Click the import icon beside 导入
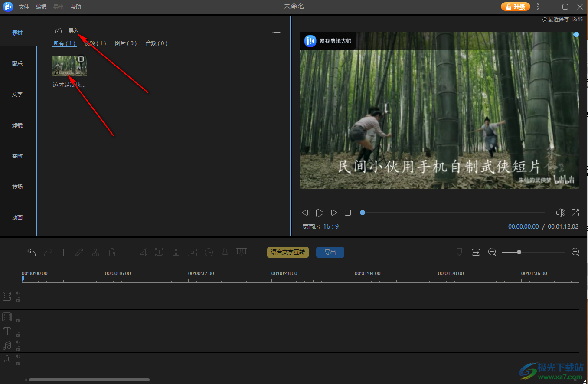Viewport: 588px width, 384px height. [59, 31]
